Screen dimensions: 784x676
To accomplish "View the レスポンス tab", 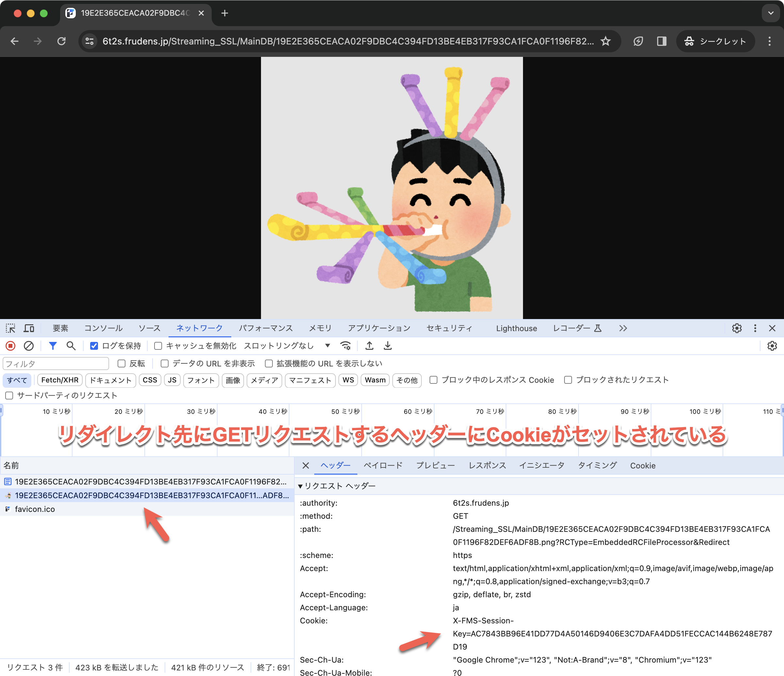I will pos(487,465).
